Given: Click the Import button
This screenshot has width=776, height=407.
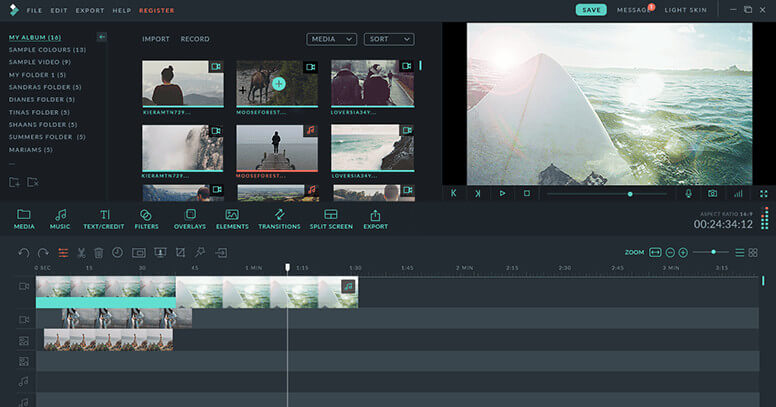Looking at the screenshot, I should click(156, 39).
